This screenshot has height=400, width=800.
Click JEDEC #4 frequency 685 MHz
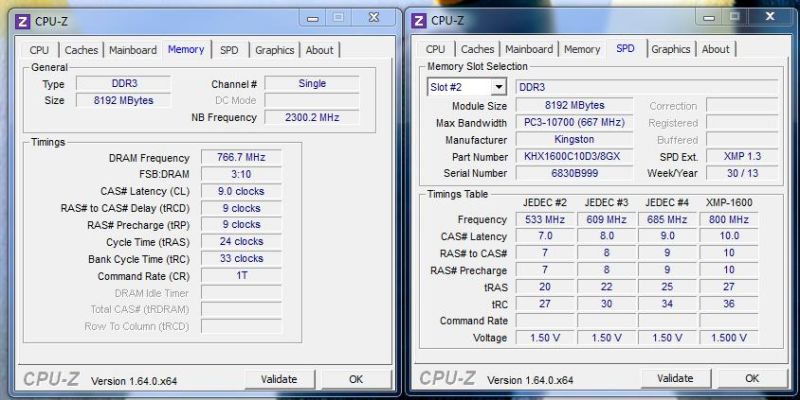click(x=667, y=219)
